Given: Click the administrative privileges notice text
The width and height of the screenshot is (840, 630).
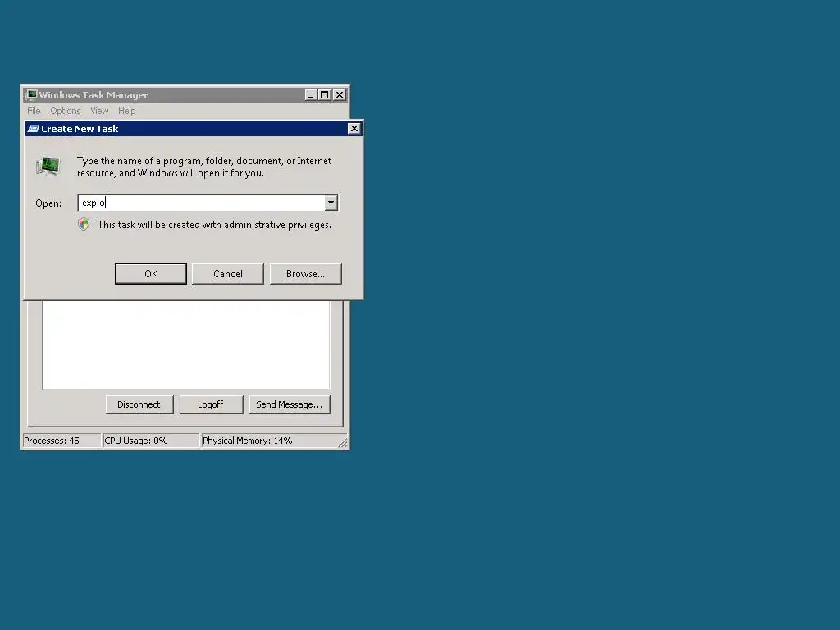Looking at the screenshot, I should [214, 225].
